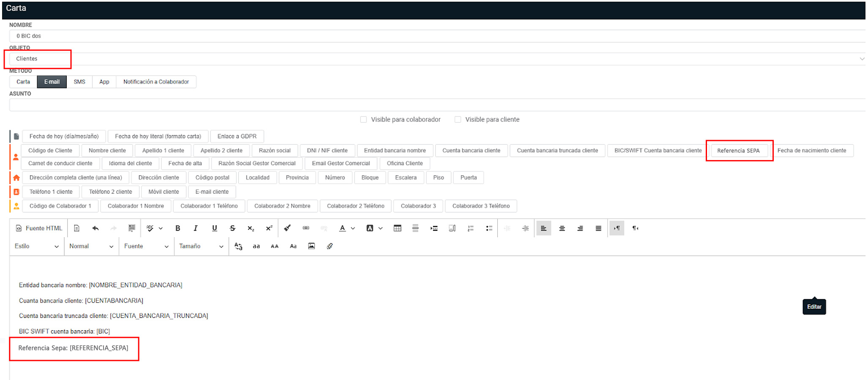Insert the 'Referencia SEPA' field tag
The height and width of the screenshot is (380, 868).
tap(738, 151)
